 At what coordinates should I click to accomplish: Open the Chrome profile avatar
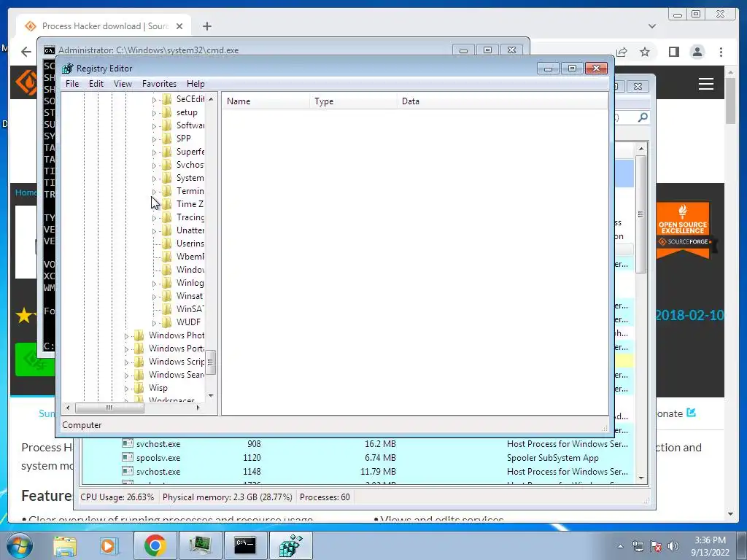[x=697, y=52]
